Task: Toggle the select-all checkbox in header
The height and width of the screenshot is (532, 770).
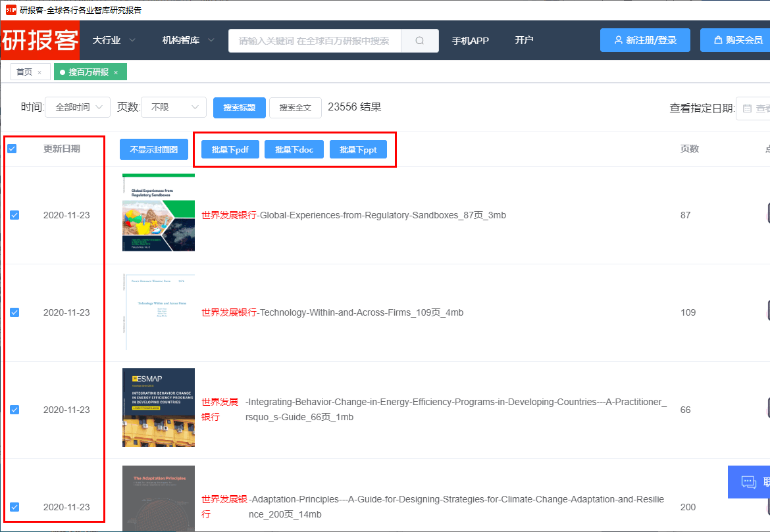Action: (13, 149)
